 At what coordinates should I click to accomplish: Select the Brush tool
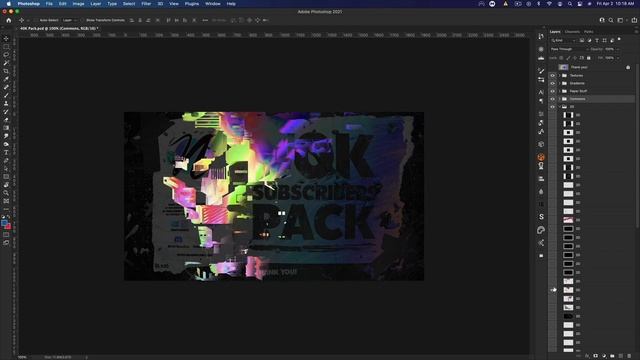6,96
